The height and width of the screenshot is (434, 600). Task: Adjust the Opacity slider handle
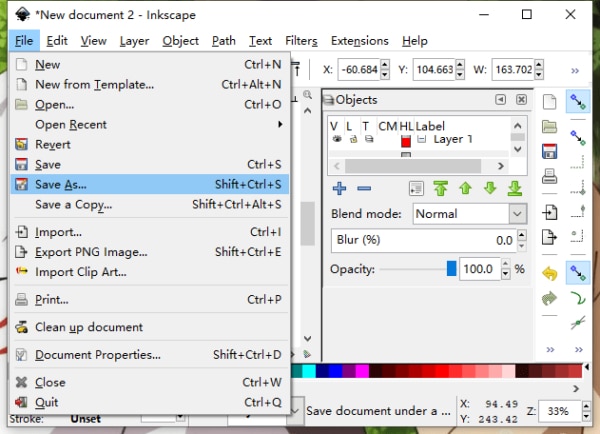(x=452, y=269)
